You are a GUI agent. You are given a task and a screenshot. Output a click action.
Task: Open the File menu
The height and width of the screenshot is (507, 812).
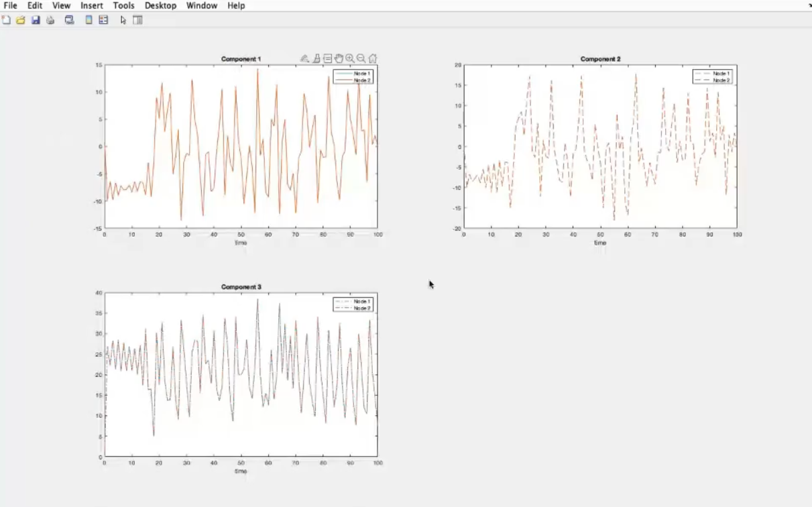pyautogui.click(x=11, y=5)
